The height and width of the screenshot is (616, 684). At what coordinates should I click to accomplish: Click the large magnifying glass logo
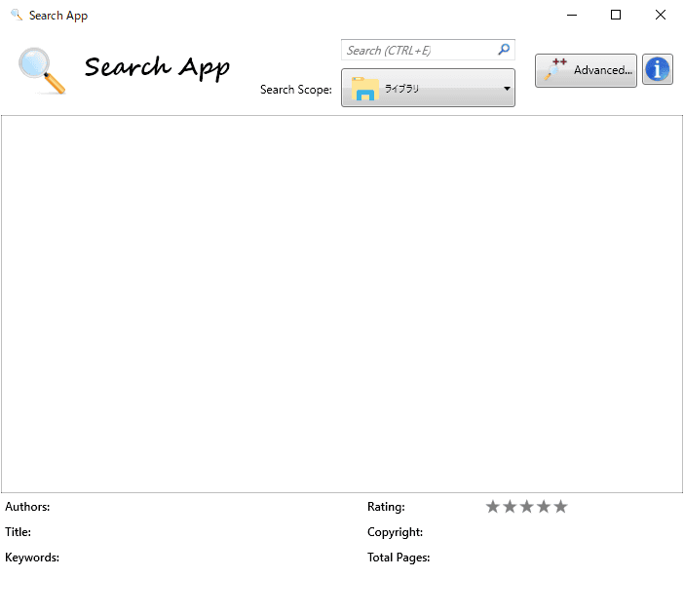pyautogui.click(x=42, y=70)
